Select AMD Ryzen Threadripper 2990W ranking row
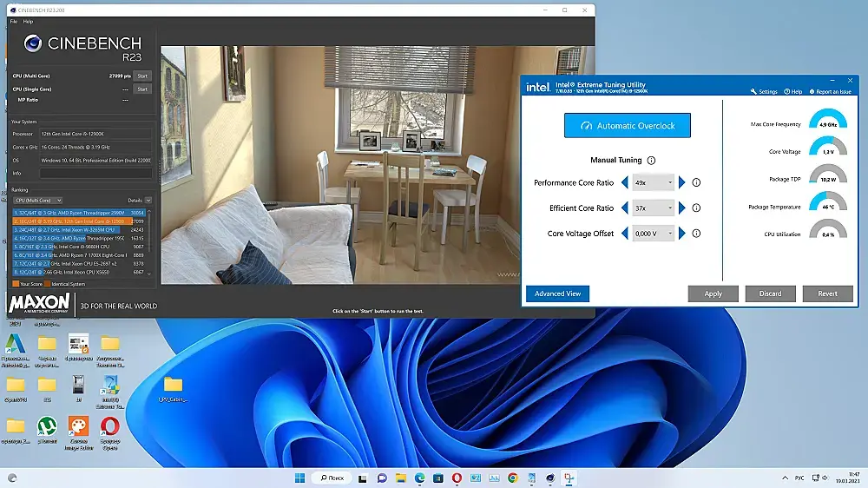This screenshot has height=488, width=868. pyautogui.click(x=79, y=213)
